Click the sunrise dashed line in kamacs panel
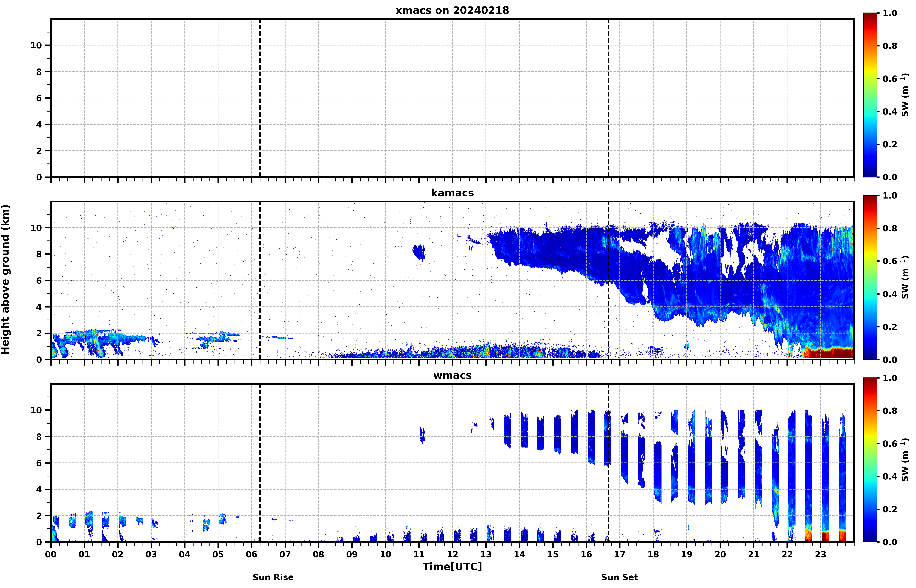Screen dimensions: 916x588 click(x=260, y=281)
